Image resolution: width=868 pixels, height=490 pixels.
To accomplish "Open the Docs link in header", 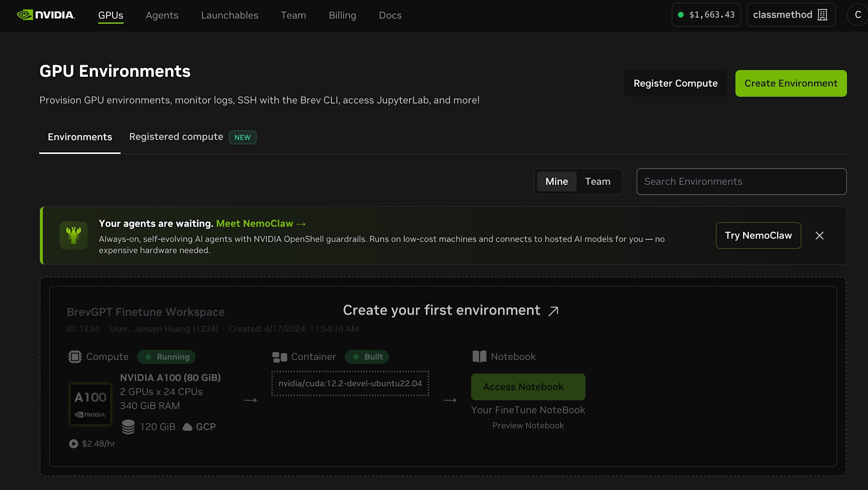I will [390, 15].
